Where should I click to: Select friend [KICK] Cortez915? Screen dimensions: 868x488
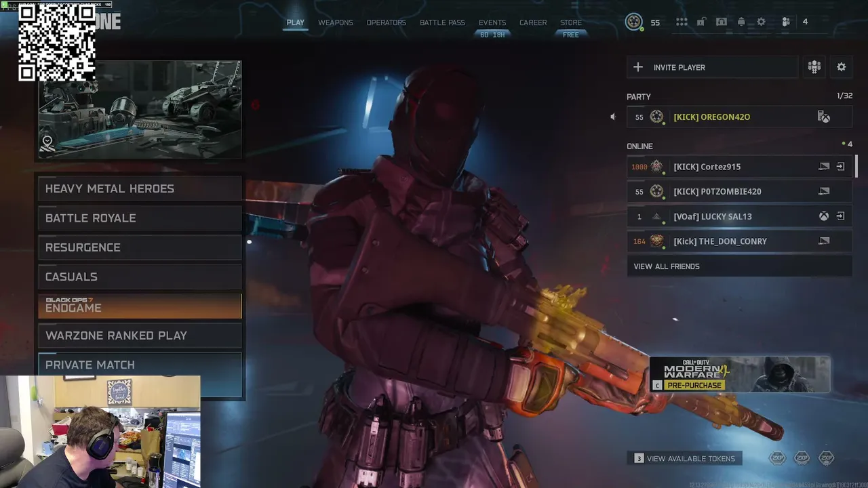tap(739, 167)
